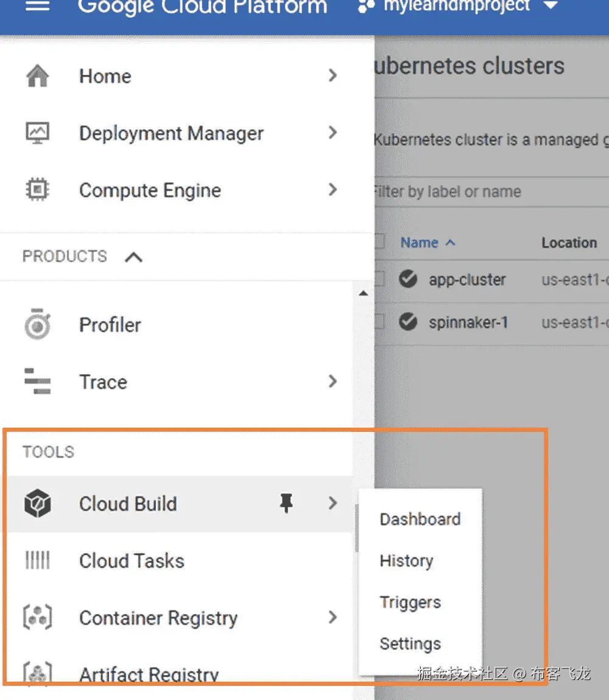The image size is (609, 700).
Task: Expand the Trace submenu arrow
Action: pos(332,381)
